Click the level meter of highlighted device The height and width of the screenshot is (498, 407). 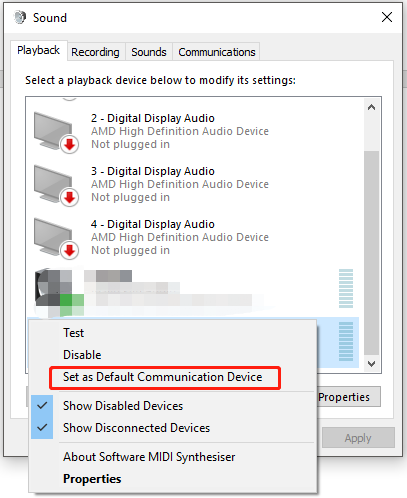346,341
